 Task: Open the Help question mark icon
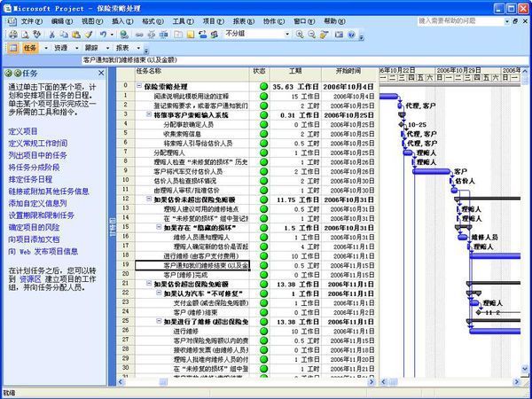coord(351,35)
